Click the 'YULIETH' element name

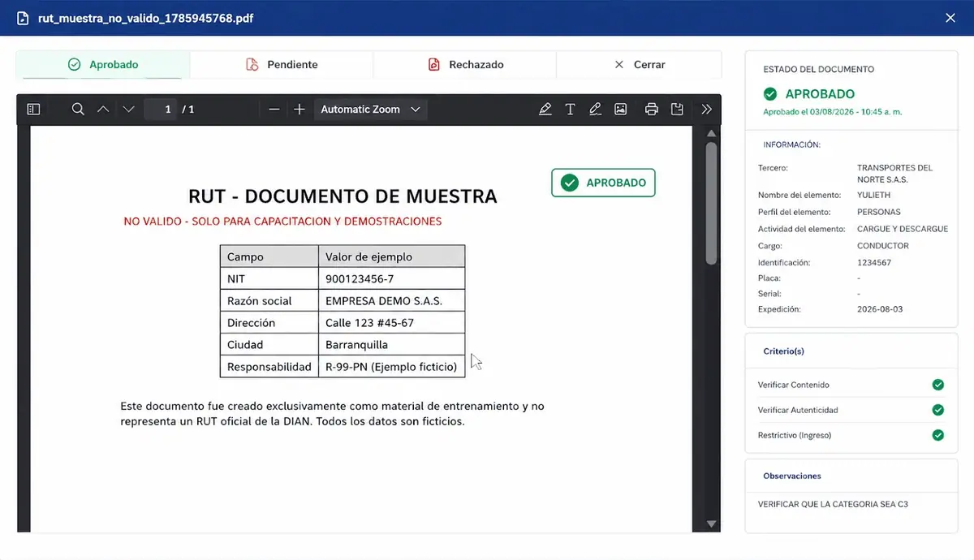point(873,196)
